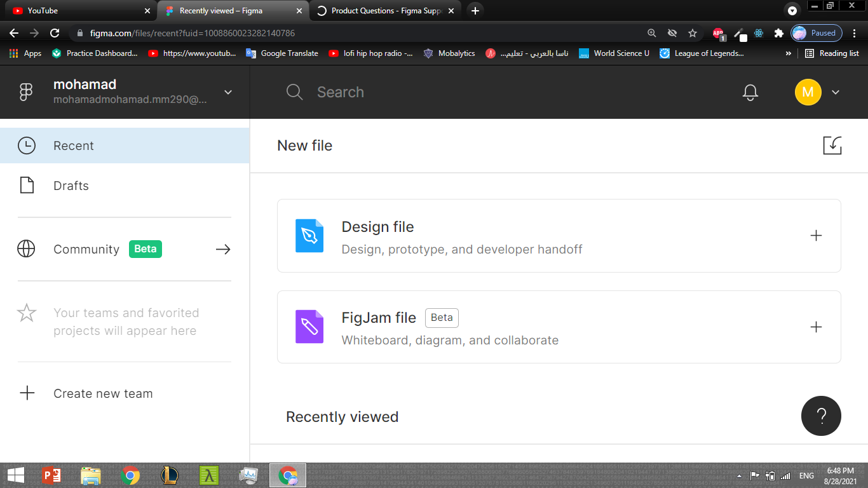Open the zoom magnifier in address bar

(x=651, y=33)
